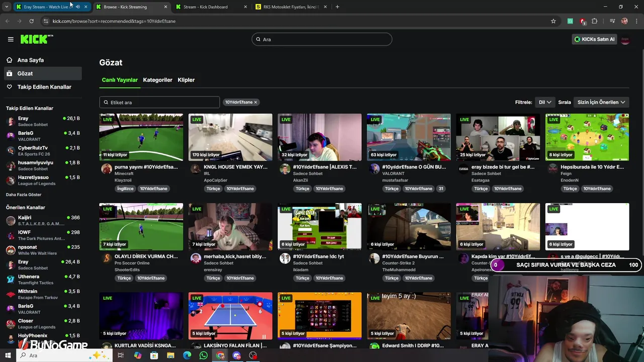
Task: Click ApoCalpSer channel avatar
Action: click(196, 169)
